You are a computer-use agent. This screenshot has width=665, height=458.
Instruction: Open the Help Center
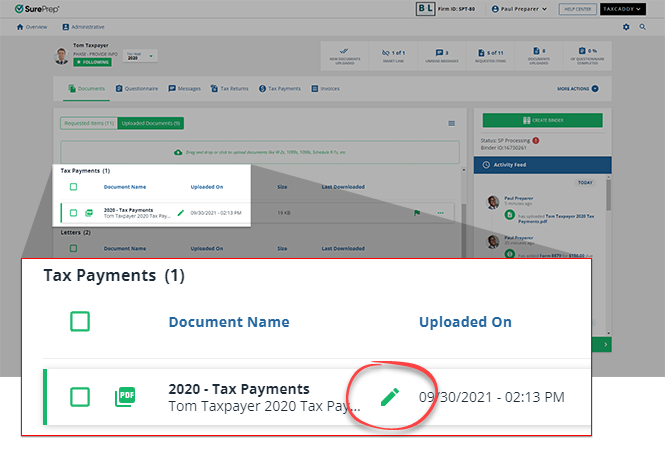tap(577, 9)
